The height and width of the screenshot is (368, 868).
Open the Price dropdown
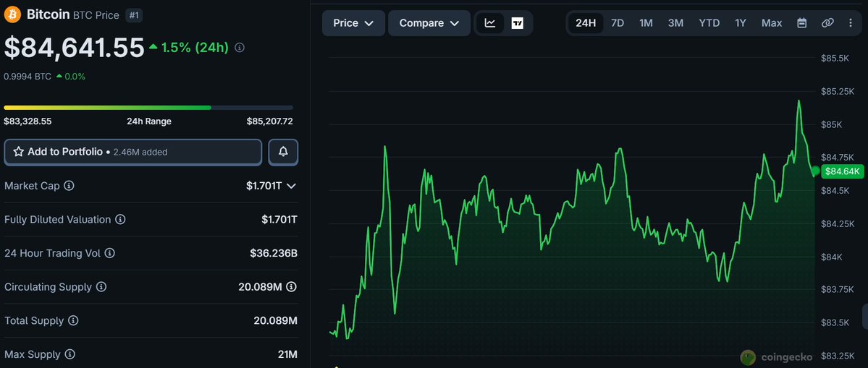click(354, 23)
